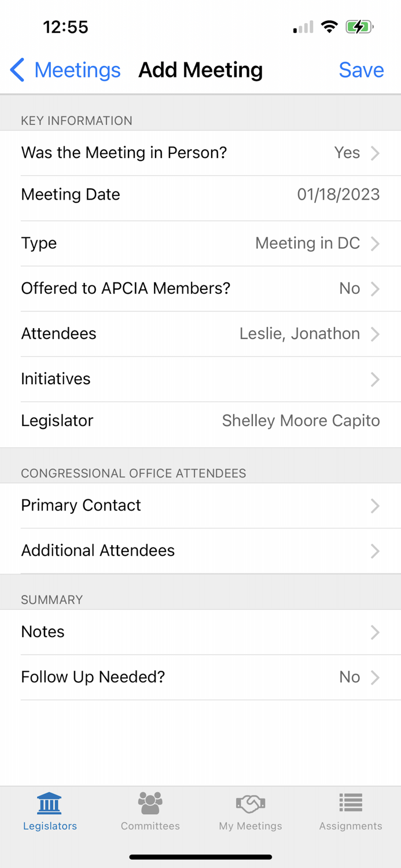Toggle Offered to APCIA Members option
This screenshot has height=868, width=401.
tap(200, 288)
